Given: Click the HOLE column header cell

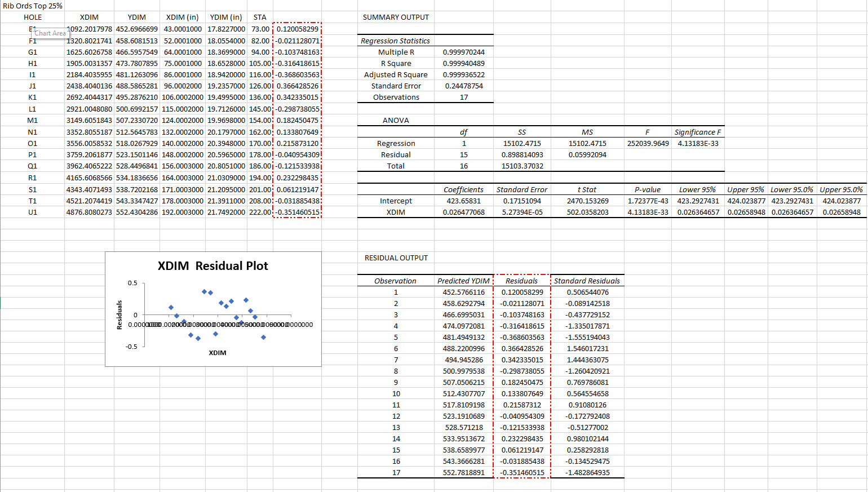Looking at the screenshot, I should 33,17.
